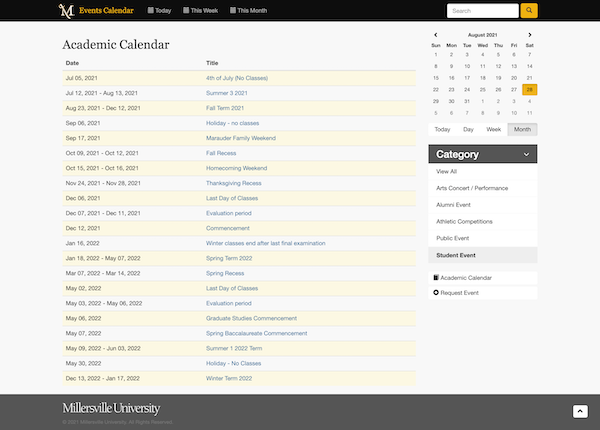600x430 pixels.
Task: Select the Week view tab
Action: click(494, 129)
